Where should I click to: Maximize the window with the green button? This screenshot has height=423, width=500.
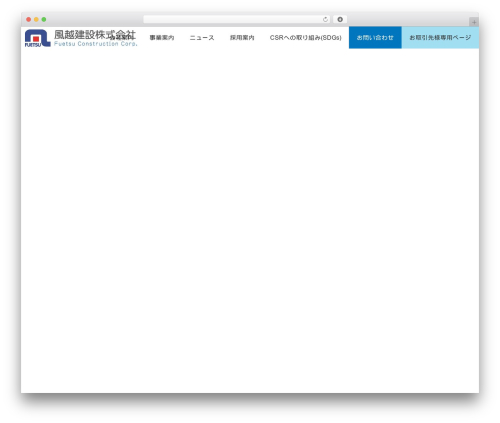44,19
